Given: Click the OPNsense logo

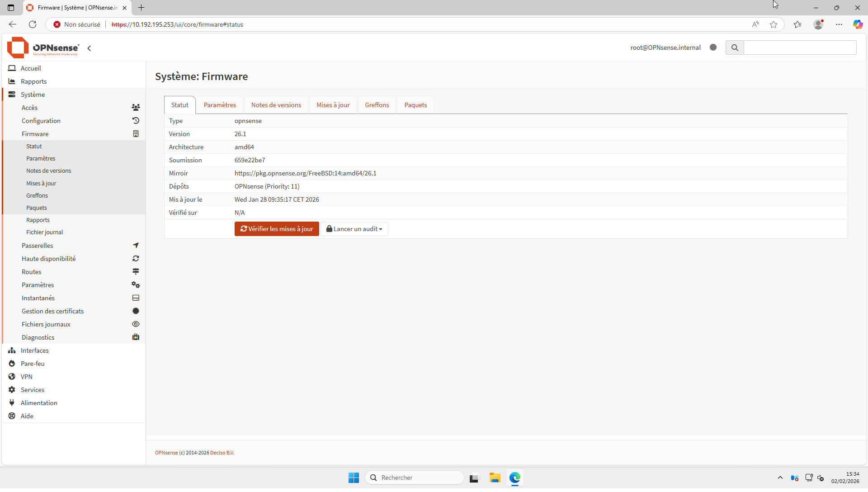Looking at the screenshot, I should coord(43,48).
